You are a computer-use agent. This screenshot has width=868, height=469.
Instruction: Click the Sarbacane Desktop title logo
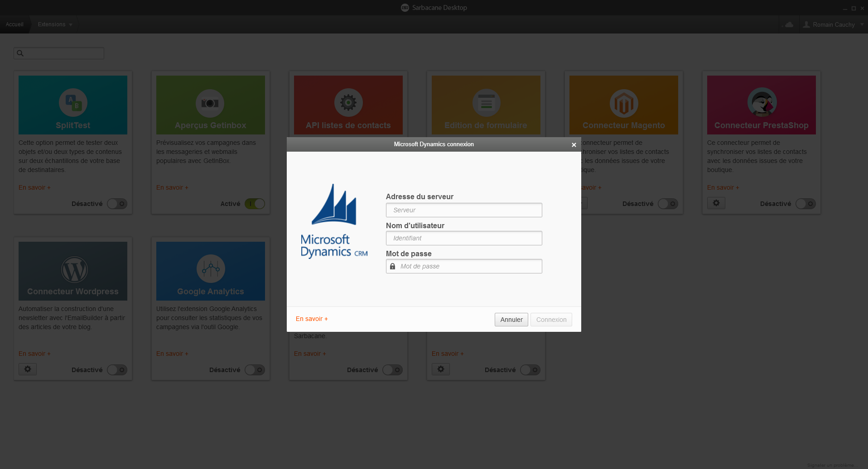coord(405,8)
